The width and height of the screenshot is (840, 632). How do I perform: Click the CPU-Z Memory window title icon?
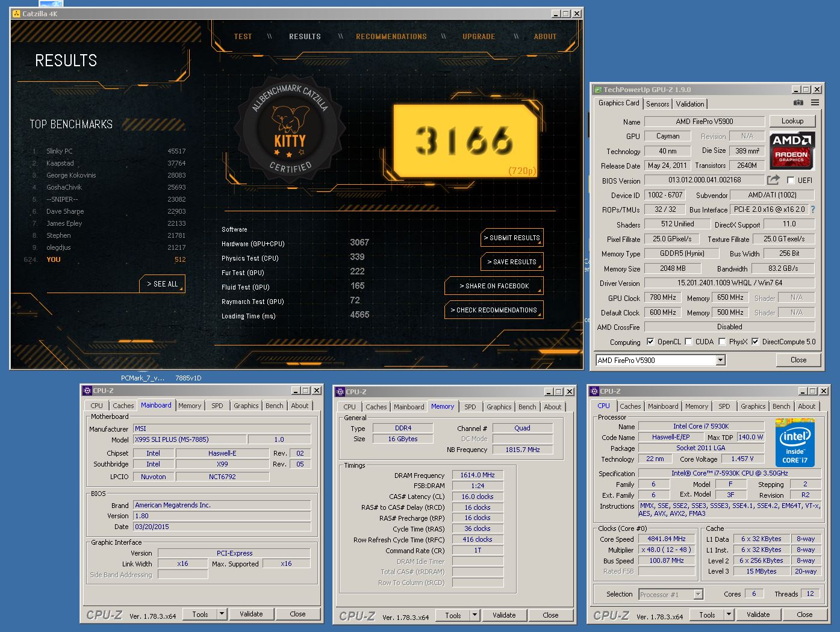pos(340,392)
